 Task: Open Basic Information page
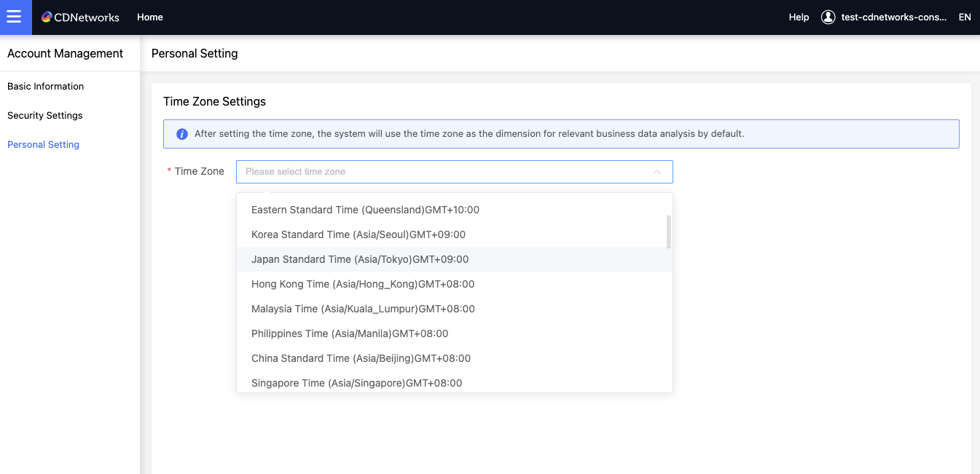click(x=45, y=86)
